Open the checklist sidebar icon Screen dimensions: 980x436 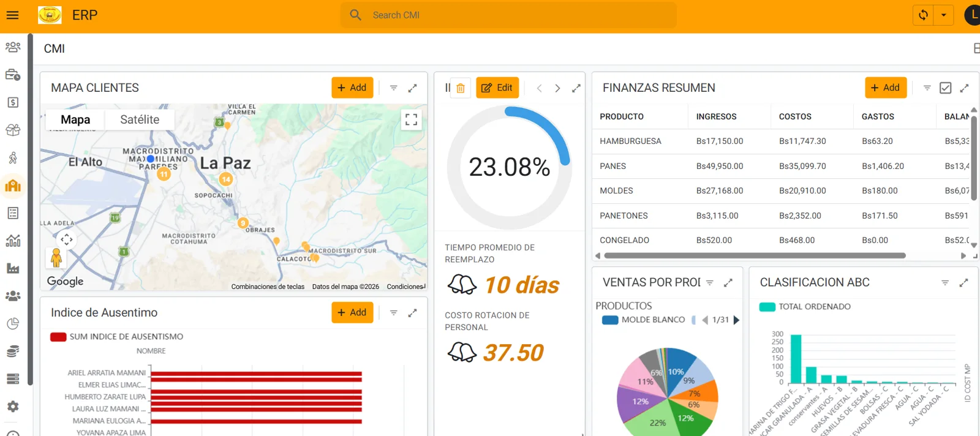[x=13, y=213]
